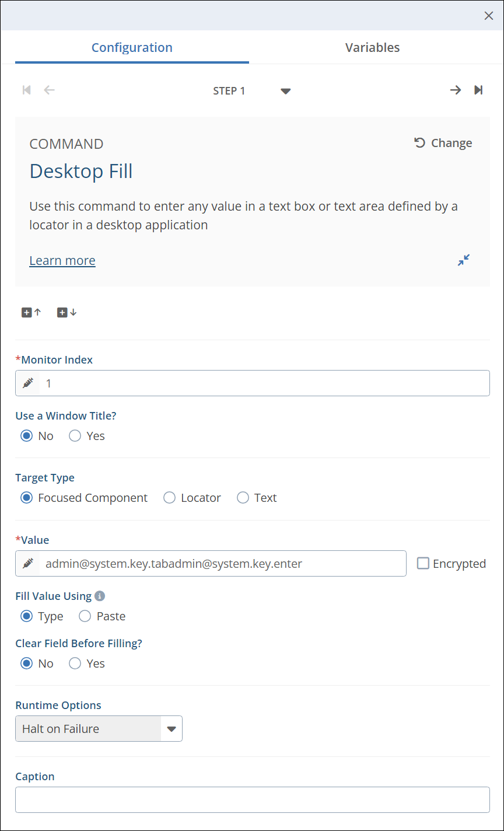Image resolution: width=504 pixels, height=831 pixels.
Task: Click the insert step above icon
Action: pos(32,313)
